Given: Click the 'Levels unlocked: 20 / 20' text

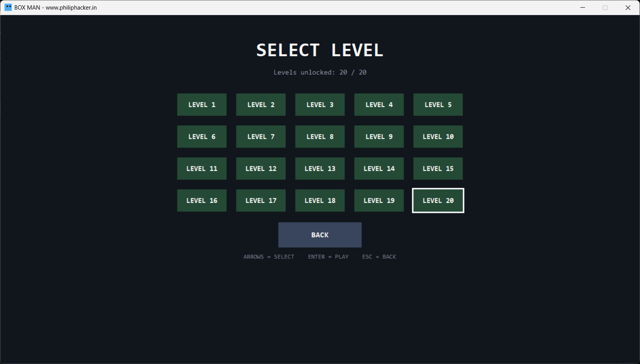Looking at the screenshot, I should click(320, 72).
